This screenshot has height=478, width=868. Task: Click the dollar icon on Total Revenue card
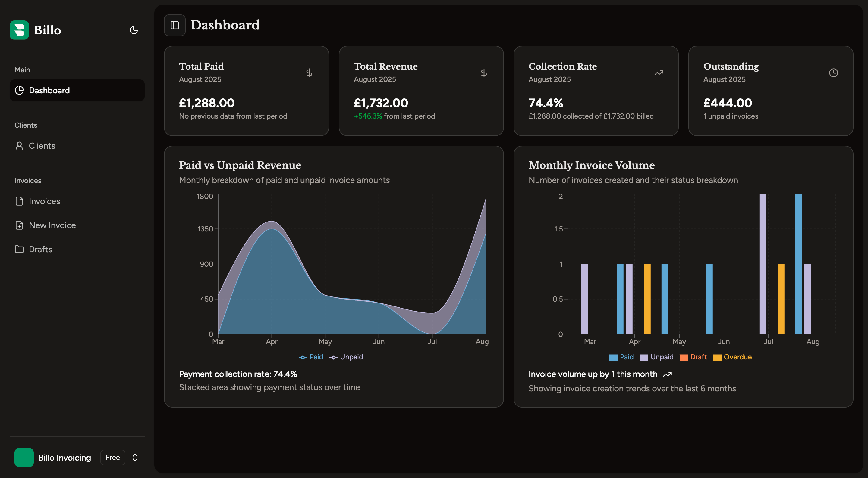(483, 73)
